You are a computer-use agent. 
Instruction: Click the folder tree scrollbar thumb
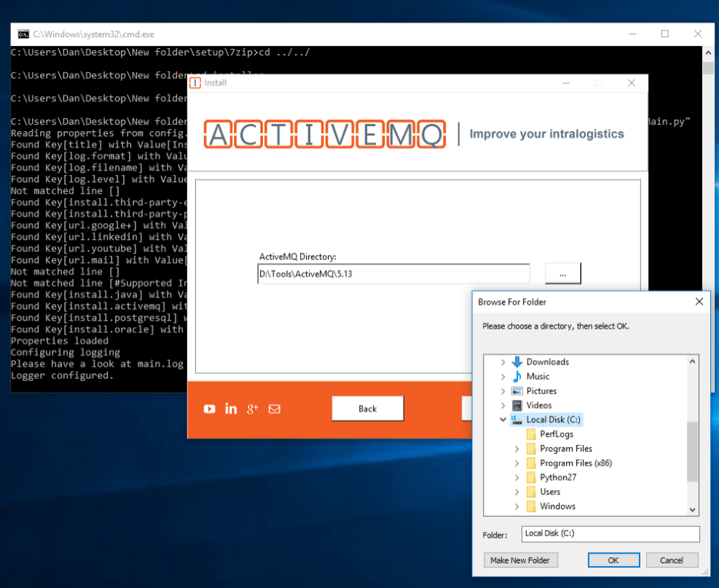692,452
